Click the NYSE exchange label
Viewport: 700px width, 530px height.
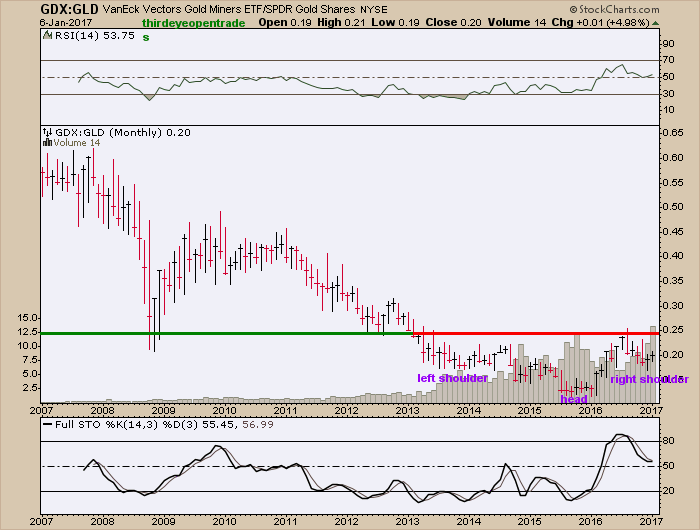click(x=374, y=9)
